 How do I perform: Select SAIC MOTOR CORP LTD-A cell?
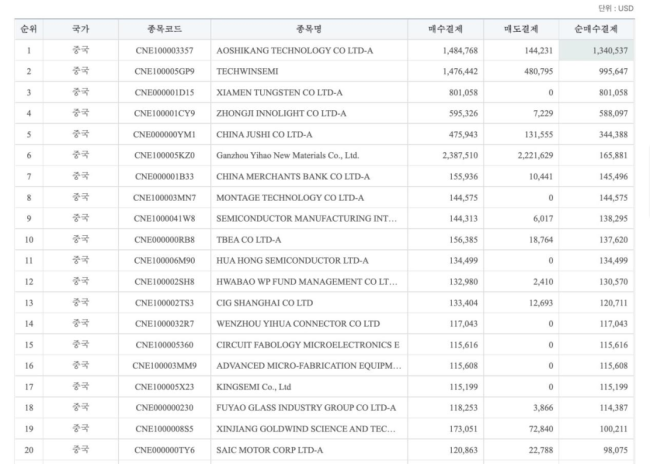coord(309,450)
